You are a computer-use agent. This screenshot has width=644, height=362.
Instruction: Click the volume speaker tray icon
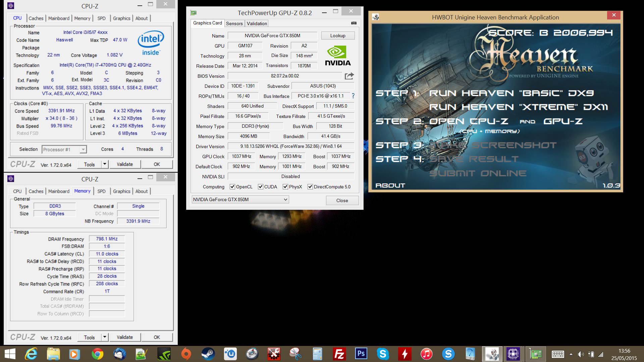coord(581,354)
